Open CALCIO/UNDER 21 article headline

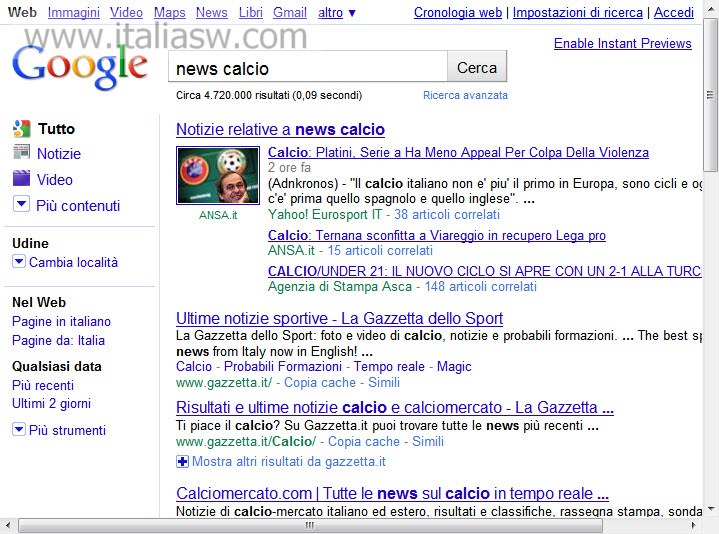pyautogui.click(x=484, y=271)
